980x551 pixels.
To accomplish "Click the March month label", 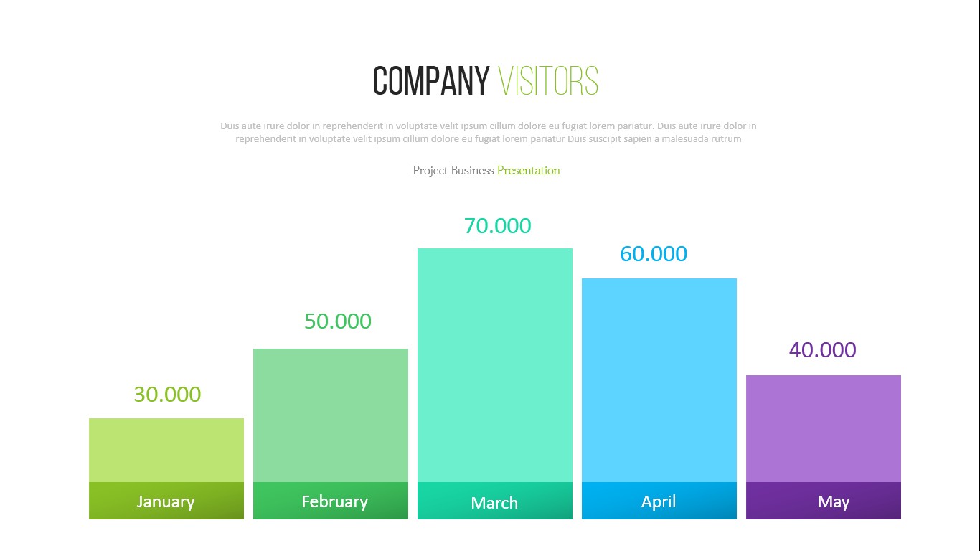I will coord(494,503).
